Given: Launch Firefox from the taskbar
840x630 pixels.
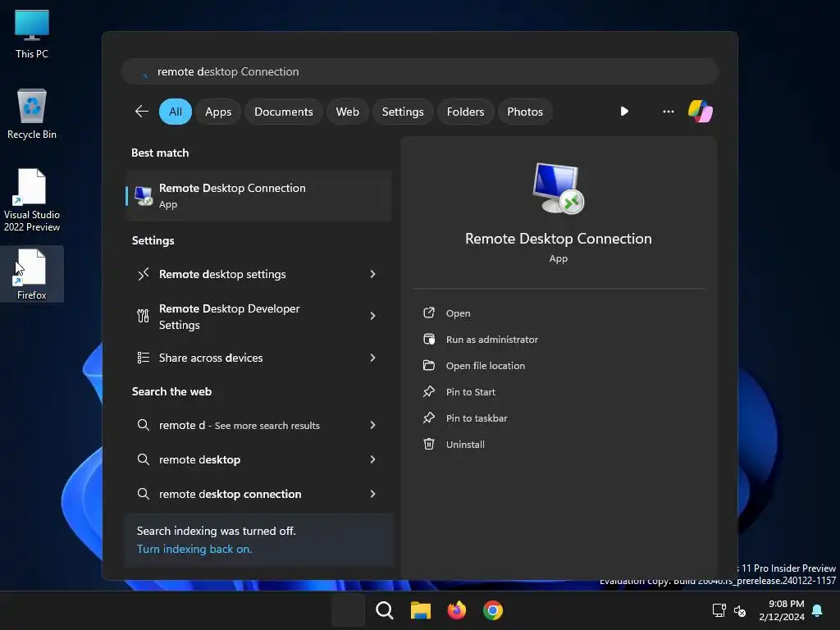Looking at the screenshot, I should click(x=456, y=610).
